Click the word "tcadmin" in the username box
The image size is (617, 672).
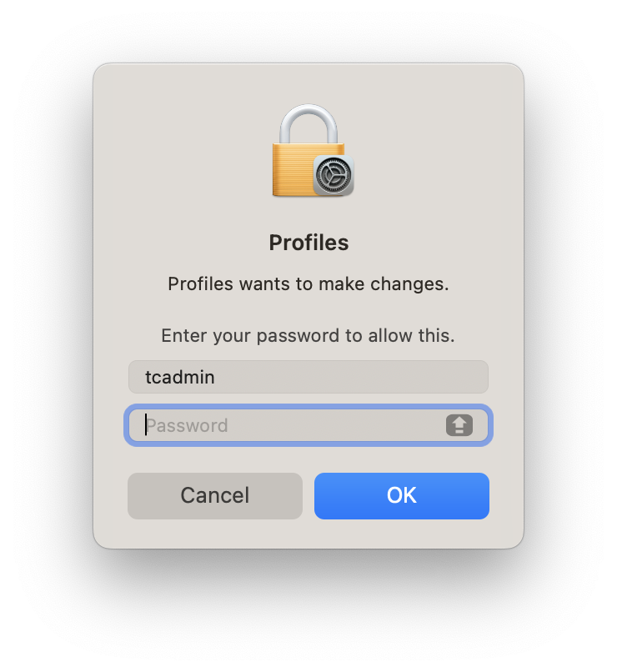pos(180,377)
